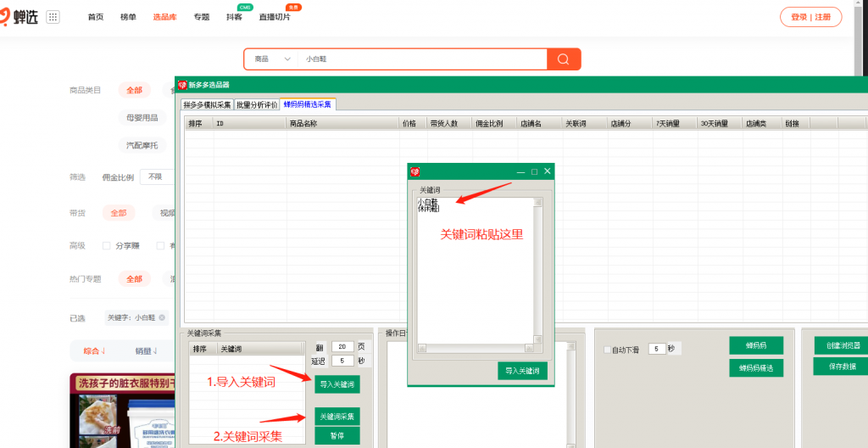Open the 榜单 navigation item
The height and width of the screenshot is (448, 868).
(x=128, y=17)
